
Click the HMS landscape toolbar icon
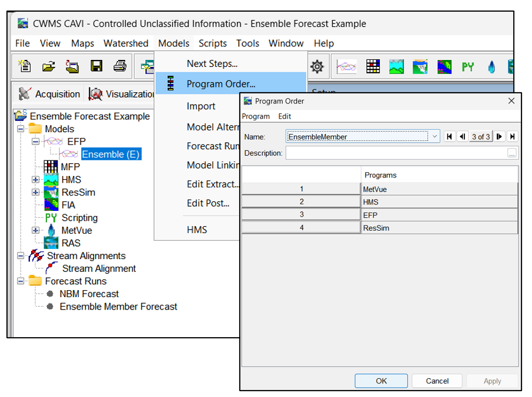click(x=396, y=66)
